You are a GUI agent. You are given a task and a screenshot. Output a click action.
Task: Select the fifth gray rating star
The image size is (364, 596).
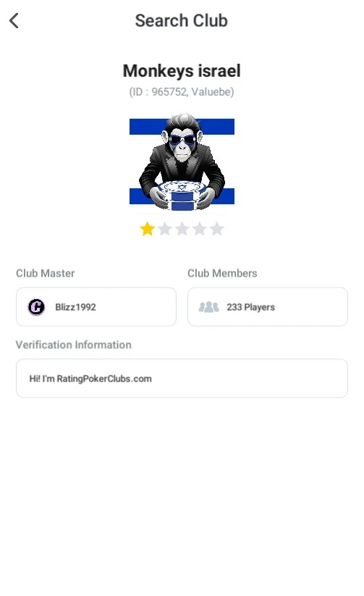point(217,229)
